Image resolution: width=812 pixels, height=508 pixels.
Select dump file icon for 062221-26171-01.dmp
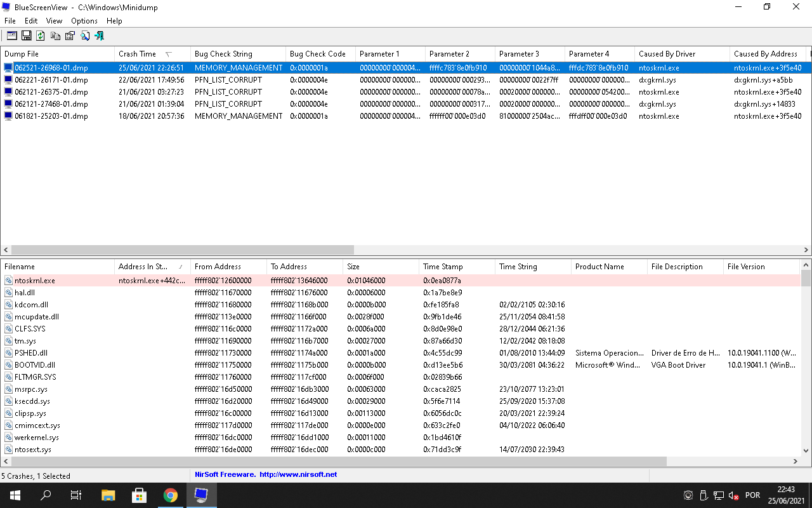pos(8,80)
